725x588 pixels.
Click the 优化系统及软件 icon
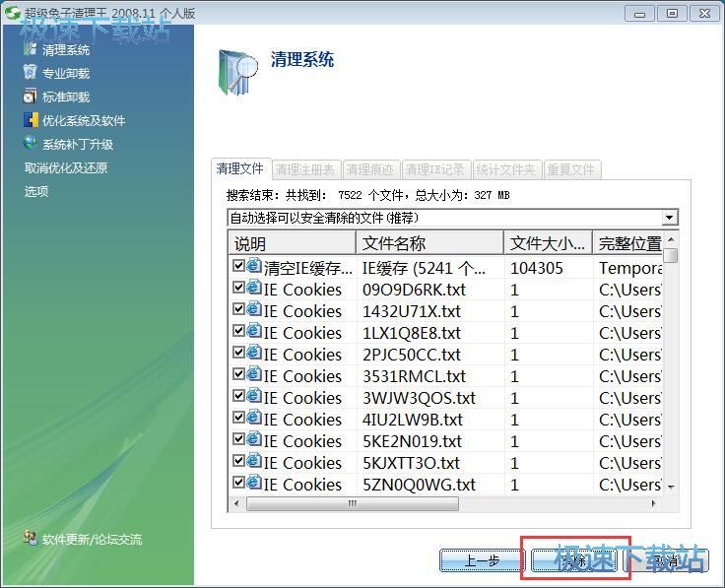point(30,120)
